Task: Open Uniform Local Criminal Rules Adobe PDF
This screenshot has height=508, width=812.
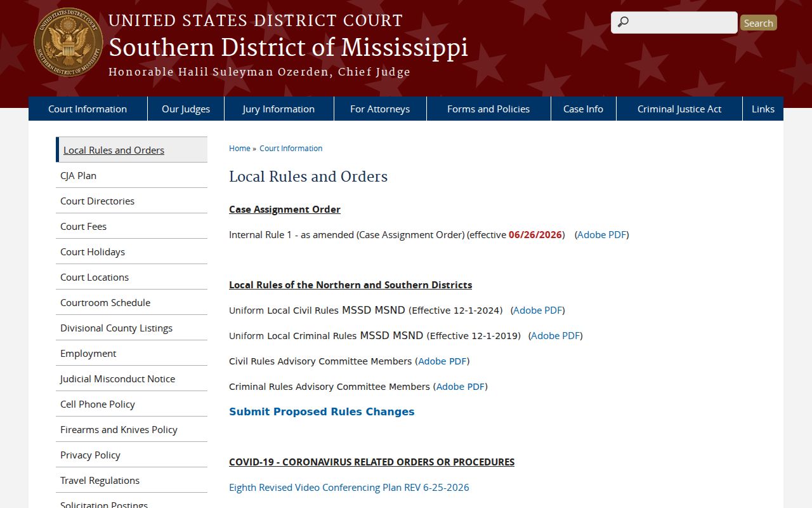Action: 556,335
